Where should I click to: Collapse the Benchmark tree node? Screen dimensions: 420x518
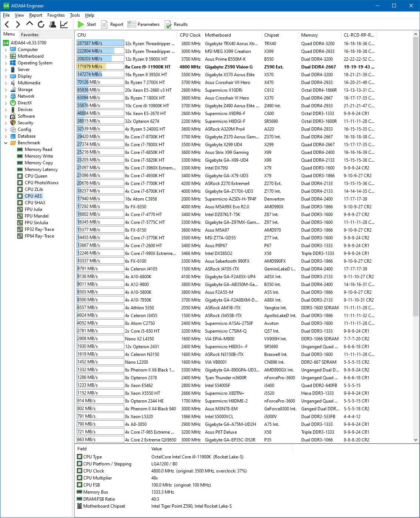pos(6,143)
